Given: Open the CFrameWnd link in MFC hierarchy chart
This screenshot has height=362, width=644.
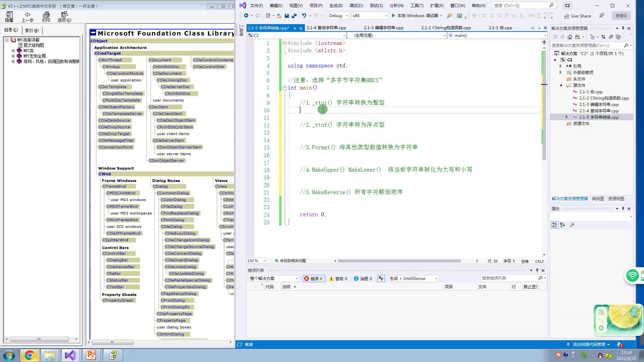Looking at the screenshot, I should coord(114,186).
